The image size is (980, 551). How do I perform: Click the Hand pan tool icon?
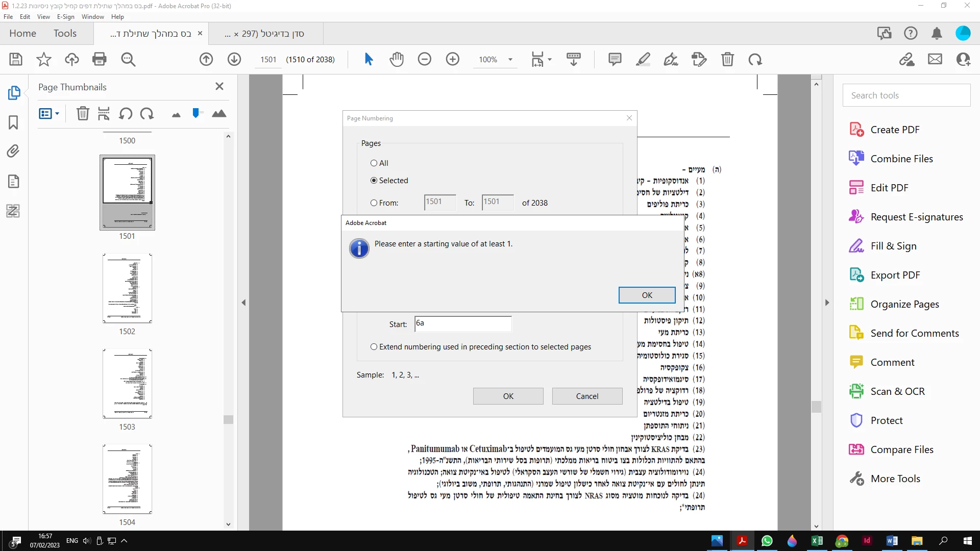pos(397,60)
